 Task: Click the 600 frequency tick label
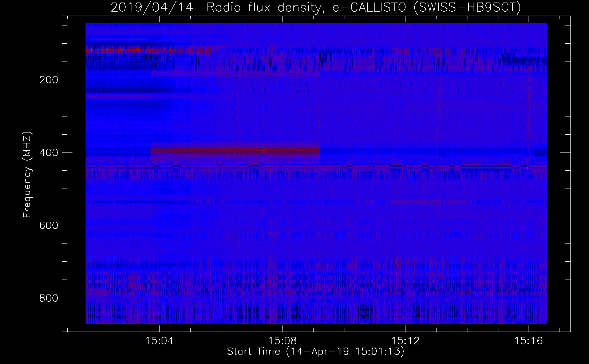48,225
